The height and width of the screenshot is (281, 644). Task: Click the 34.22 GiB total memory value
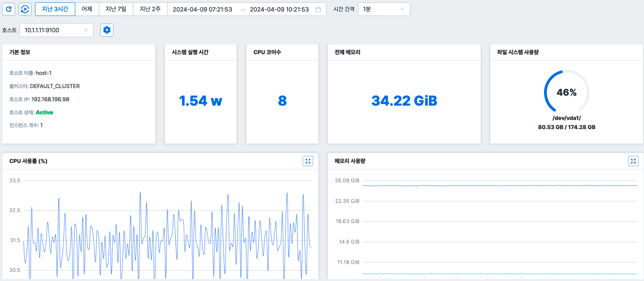point(404,101)
